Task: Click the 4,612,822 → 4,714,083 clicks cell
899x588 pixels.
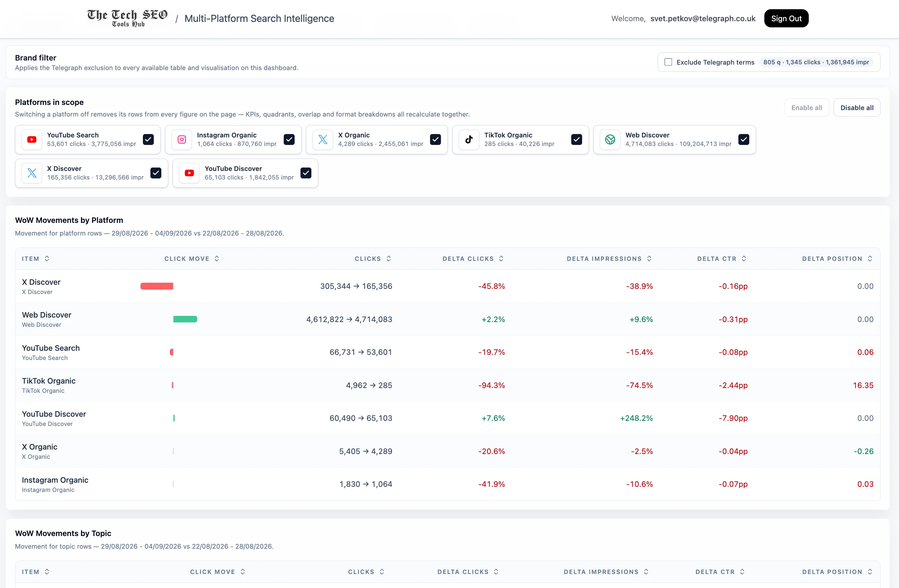Action: coord(349,319)
